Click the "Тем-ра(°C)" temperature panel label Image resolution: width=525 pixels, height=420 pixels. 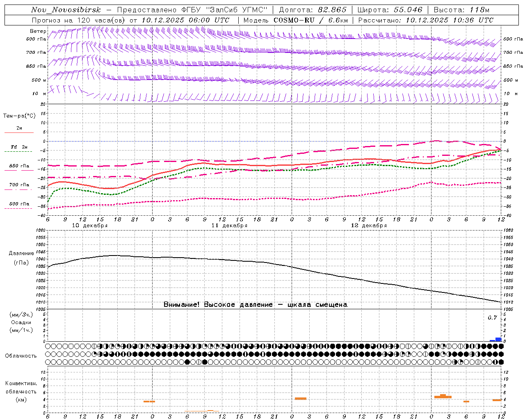click(x=19, y=116)
